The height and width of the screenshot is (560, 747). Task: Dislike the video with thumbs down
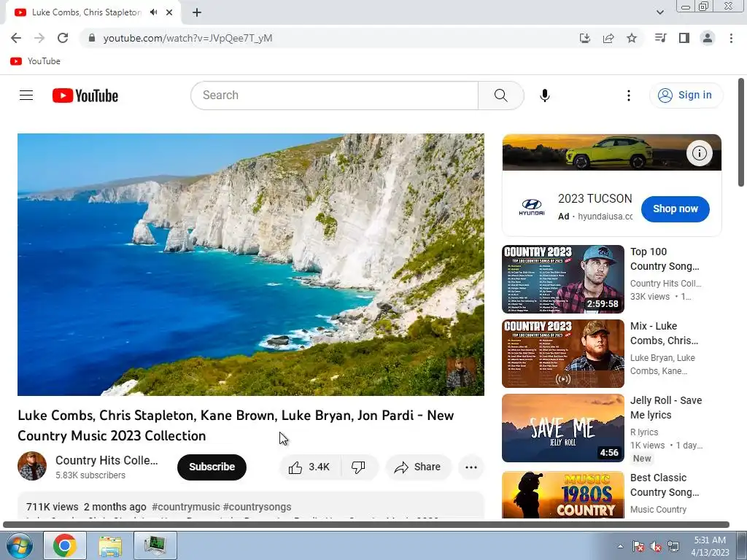(359, 467)
